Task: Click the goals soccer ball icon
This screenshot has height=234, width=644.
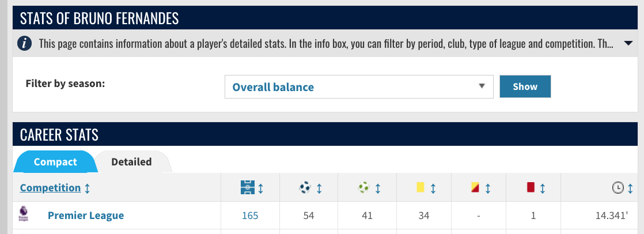Action: coord(305,188)
